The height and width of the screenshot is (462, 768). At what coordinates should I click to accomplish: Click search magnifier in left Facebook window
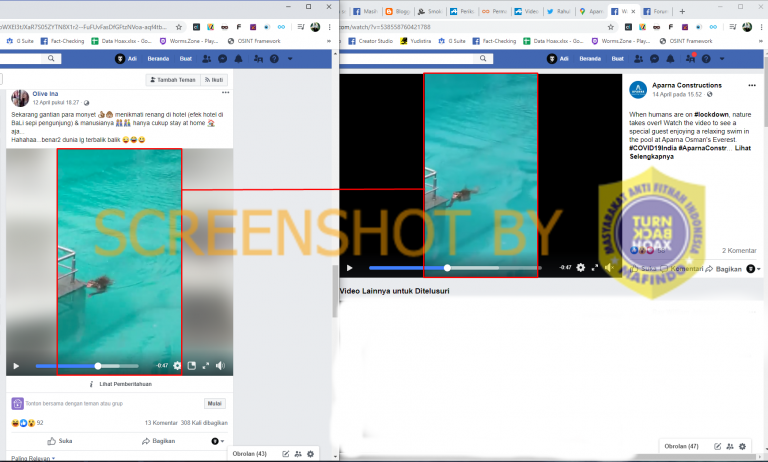coord(51,58)
